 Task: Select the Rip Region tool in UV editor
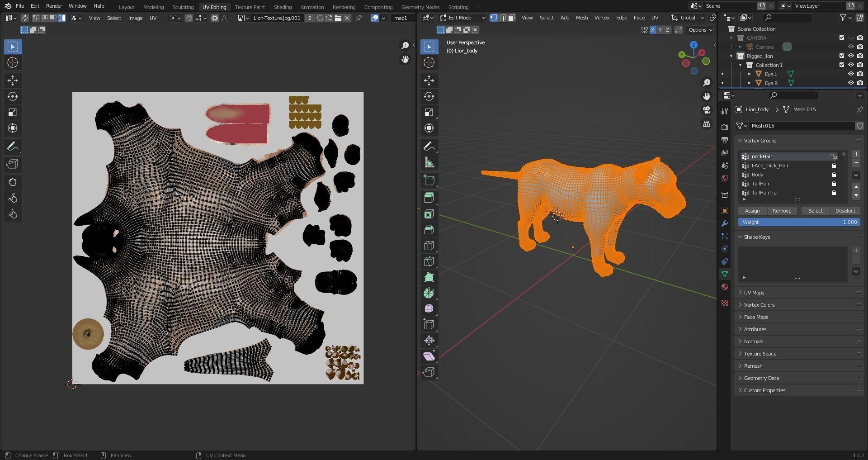coord(13,164)
